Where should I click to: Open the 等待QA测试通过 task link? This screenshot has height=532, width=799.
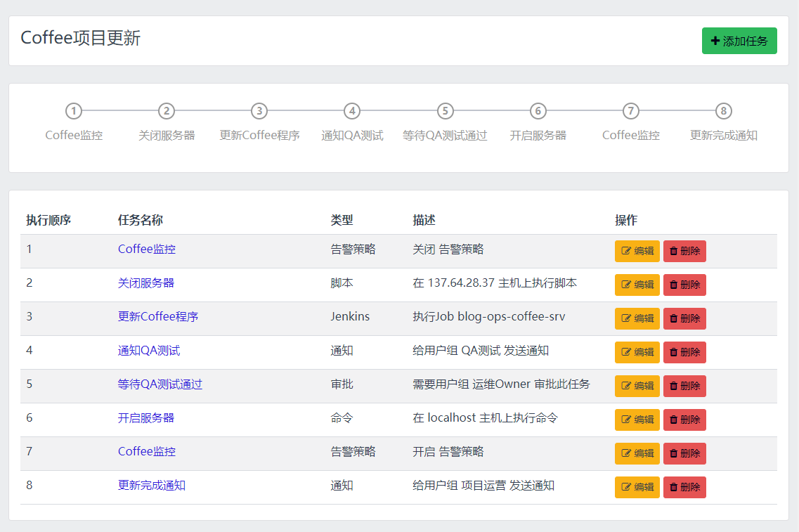click(160, 384)
